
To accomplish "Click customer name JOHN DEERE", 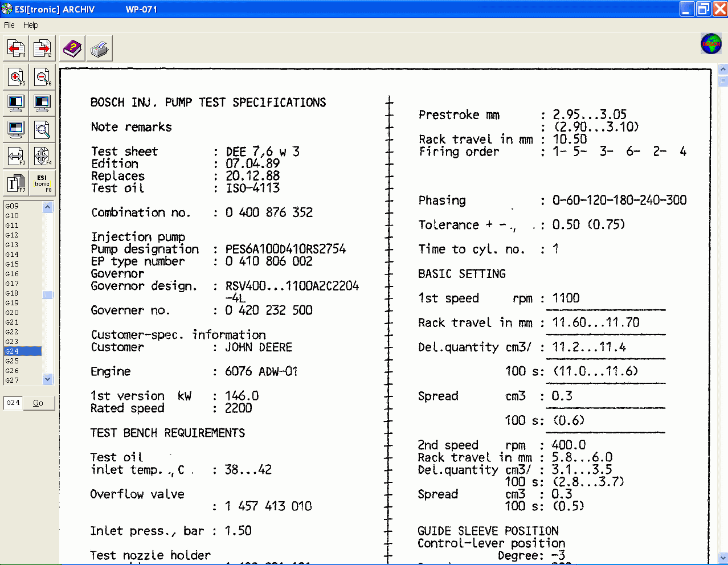I will [x=259, y=347].
